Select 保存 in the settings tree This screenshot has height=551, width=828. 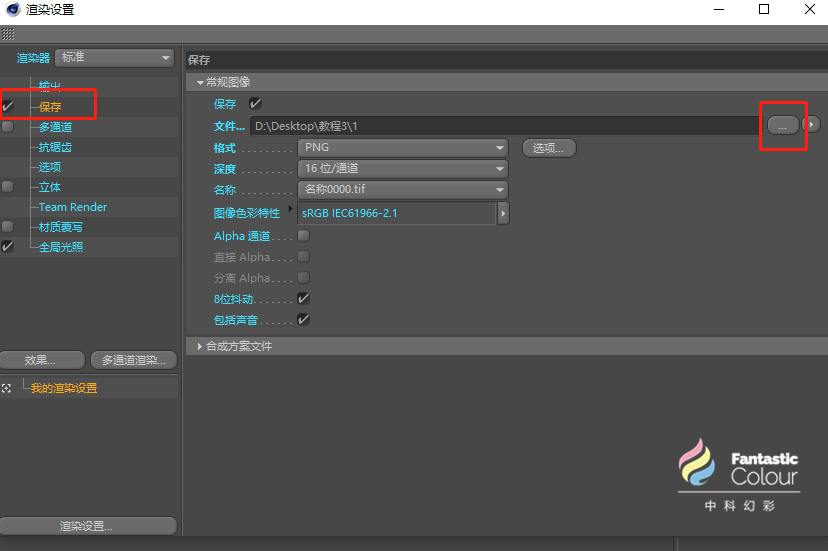50,107
